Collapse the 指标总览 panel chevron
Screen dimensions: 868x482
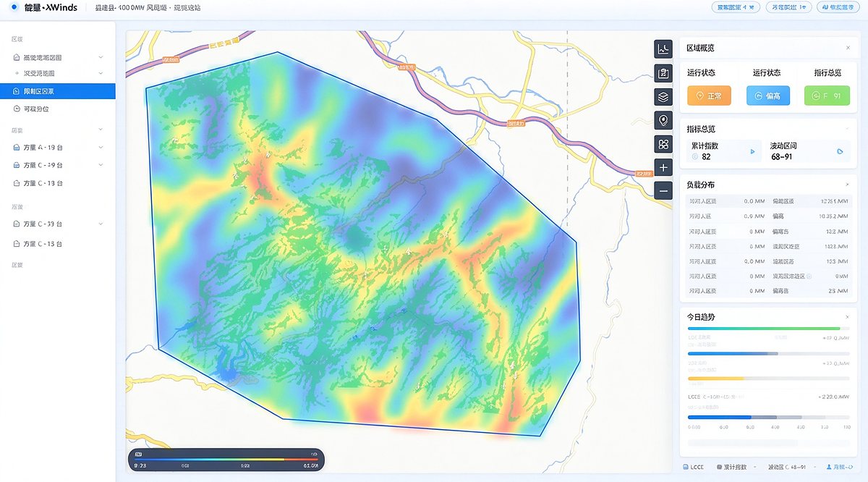click(848, 128)
